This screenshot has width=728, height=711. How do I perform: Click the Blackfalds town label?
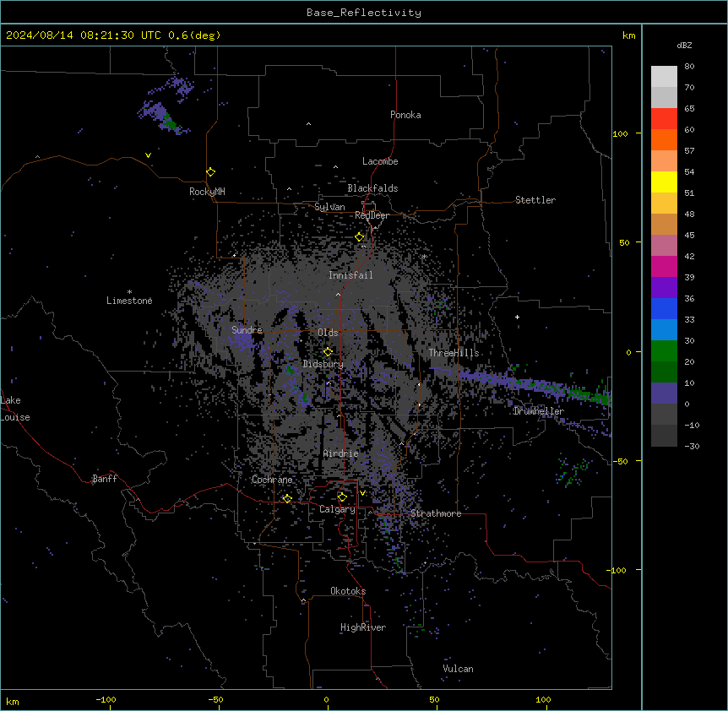[372, 188]
